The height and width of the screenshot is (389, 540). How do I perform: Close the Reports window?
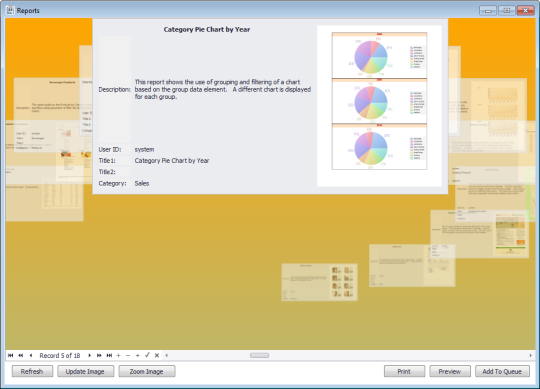pyautogui.click(x=526, y=11)
